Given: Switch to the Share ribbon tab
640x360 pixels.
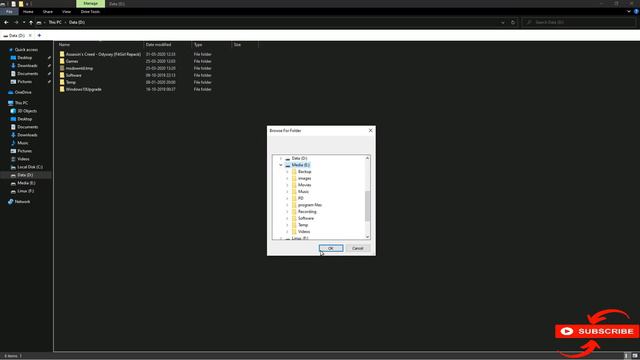Looking at the screenshot, I should point(48,12).
